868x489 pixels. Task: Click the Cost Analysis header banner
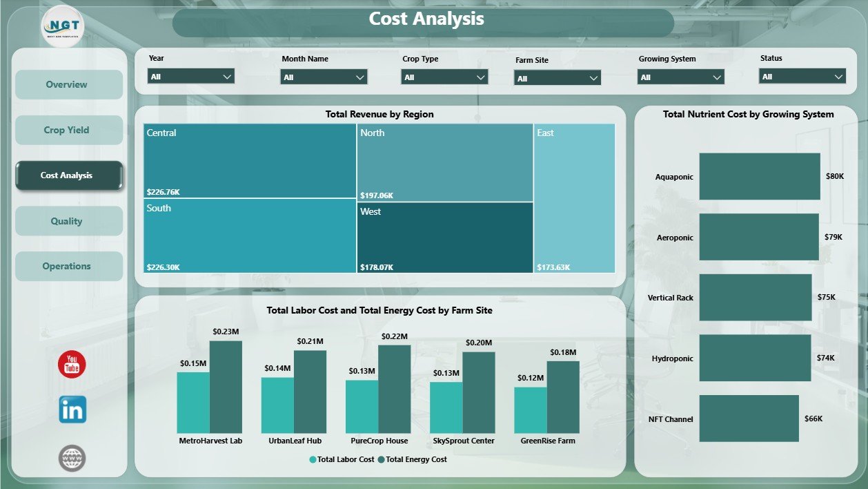click(x=423, y=22)
